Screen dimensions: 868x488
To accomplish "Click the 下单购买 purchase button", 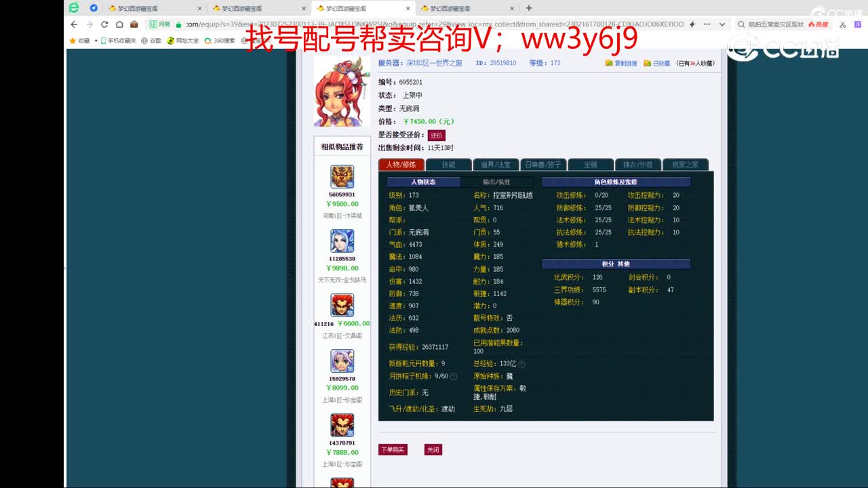I will (393, 449).
